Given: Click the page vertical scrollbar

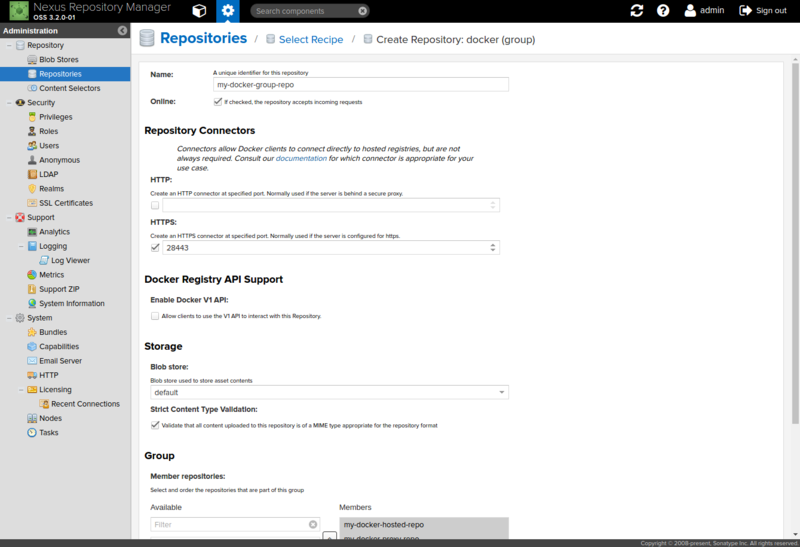Looking at the screenshot, I should pyautogui.click(x=795, y=243).
